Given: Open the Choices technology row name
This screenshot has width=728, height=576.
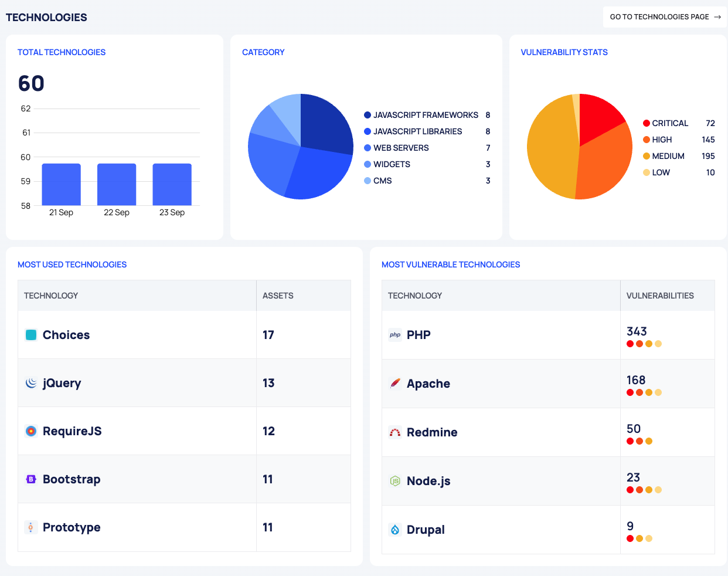Looking at the screenshot, I should [x=66, y=335].
